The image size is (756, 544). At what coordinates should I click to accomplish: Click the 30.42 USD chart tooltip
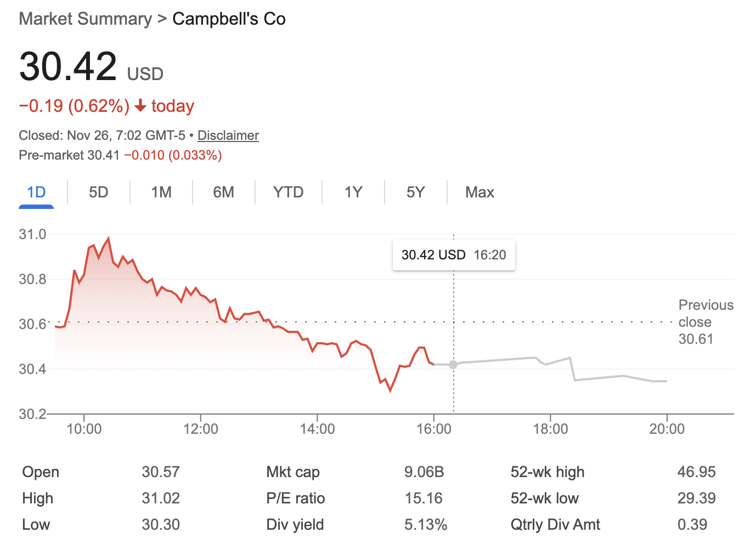tap(453, 254)
